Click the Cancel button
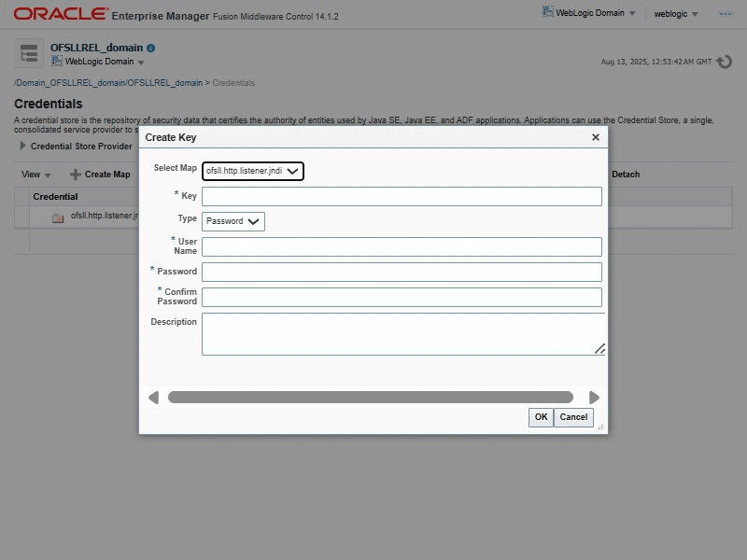747x560 pixels. (x=573, y=417)
